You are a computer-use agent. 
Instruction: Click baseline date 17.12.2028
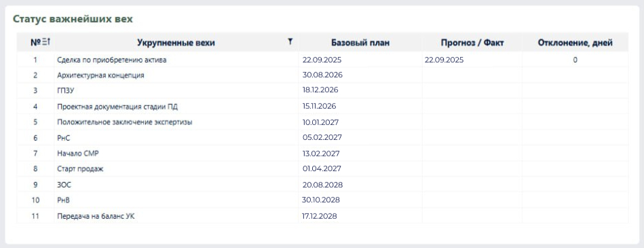pos(320,215)
